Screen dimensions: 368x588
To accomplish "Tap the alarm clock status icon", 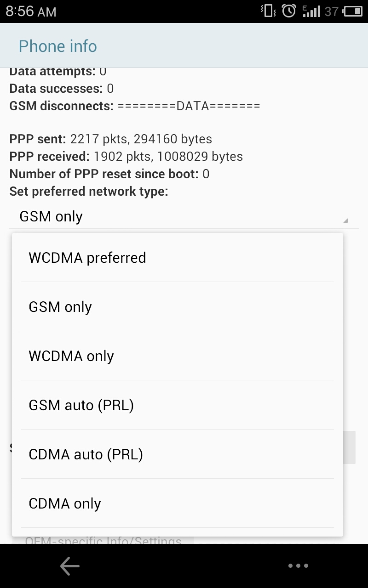I will pos(289,11).
